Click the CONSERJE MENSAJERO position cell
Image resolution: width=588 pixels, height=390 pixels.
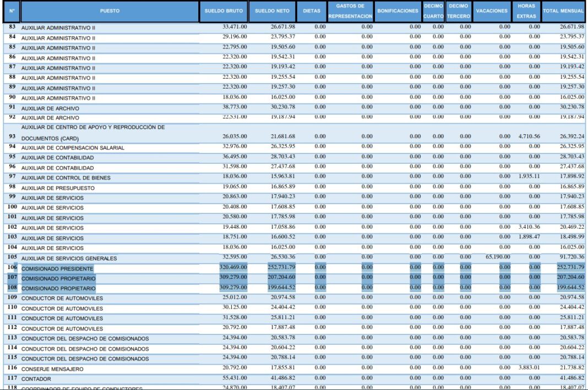click(53, 369)
